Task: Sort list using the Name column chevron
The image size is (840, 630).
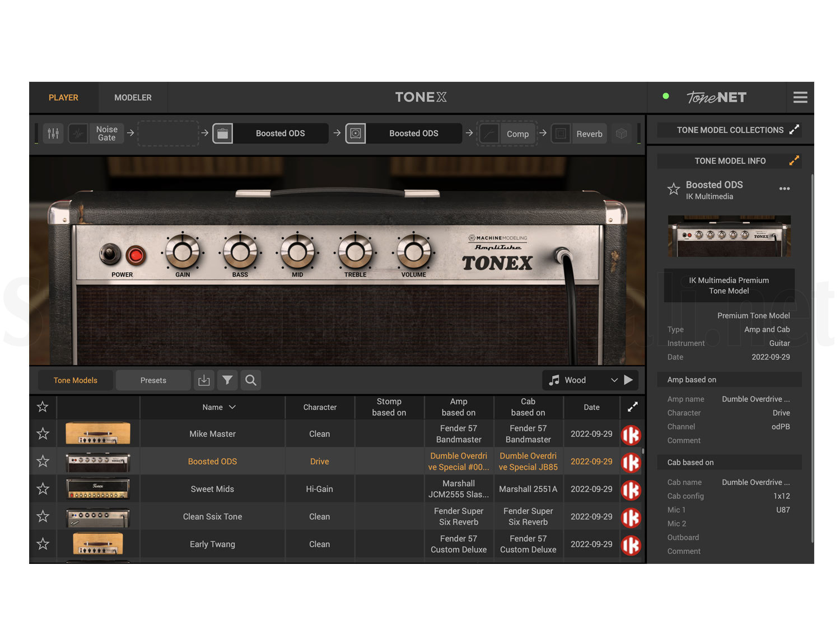Action: coord(233,407)
